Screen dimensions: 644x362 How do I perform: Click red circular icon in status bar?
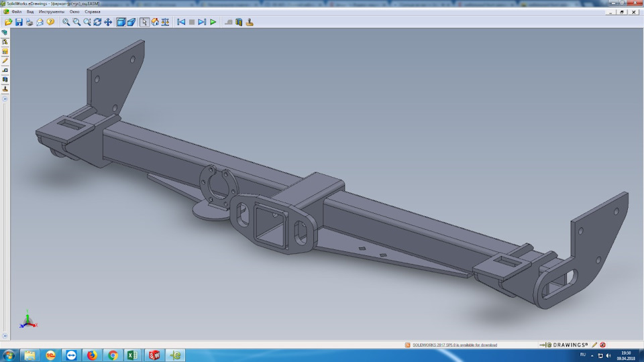tap(602, 345)
